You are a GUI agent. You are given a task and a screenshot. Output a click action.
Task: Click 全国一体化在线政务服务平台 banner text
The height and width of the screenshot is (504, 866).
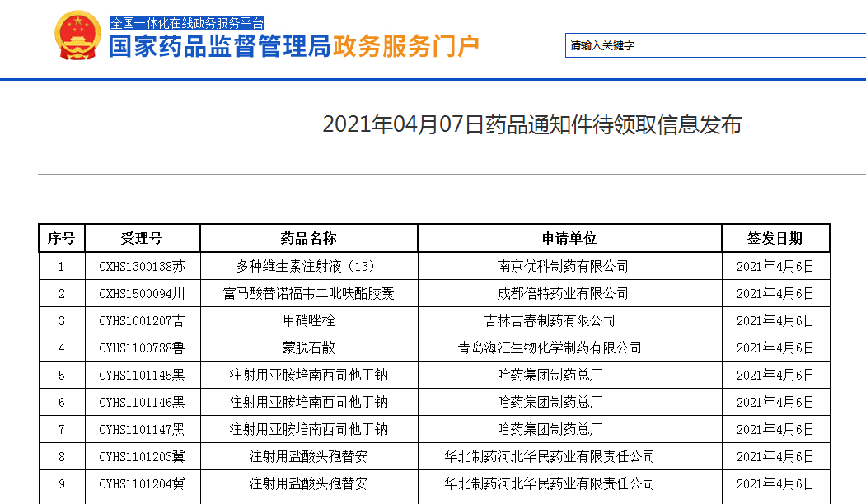(187, 23)
